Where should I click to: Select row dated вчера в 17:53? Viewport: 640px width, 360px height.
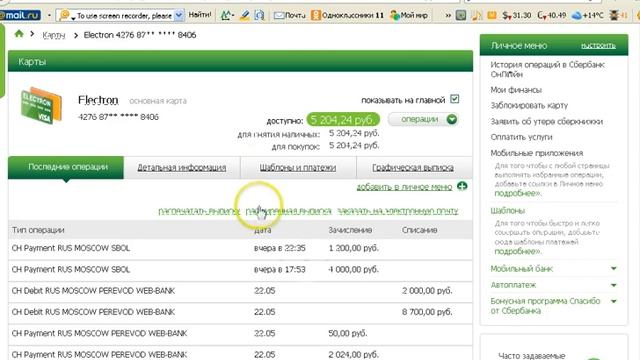pyautogui.click(x=240, y=269)
